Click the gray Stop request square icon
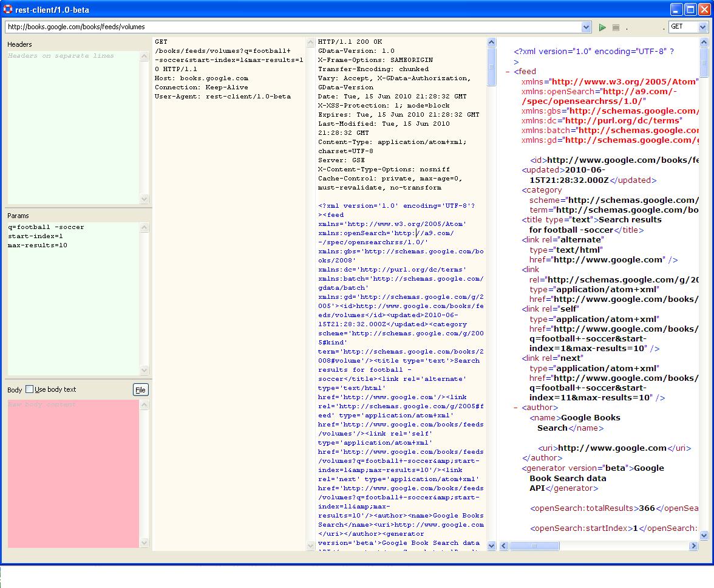The image size is (714, 588). point(616,27)
